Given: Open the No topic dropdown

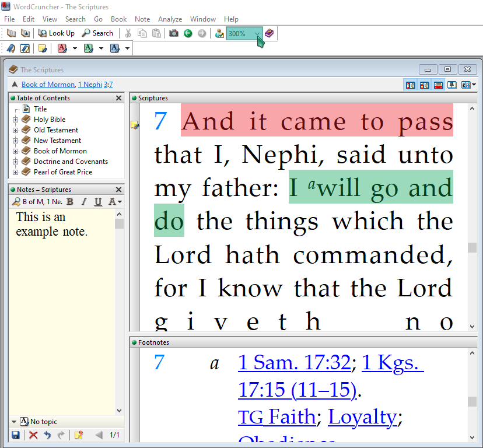Looking at the screenshot, I should pos(14,422).
